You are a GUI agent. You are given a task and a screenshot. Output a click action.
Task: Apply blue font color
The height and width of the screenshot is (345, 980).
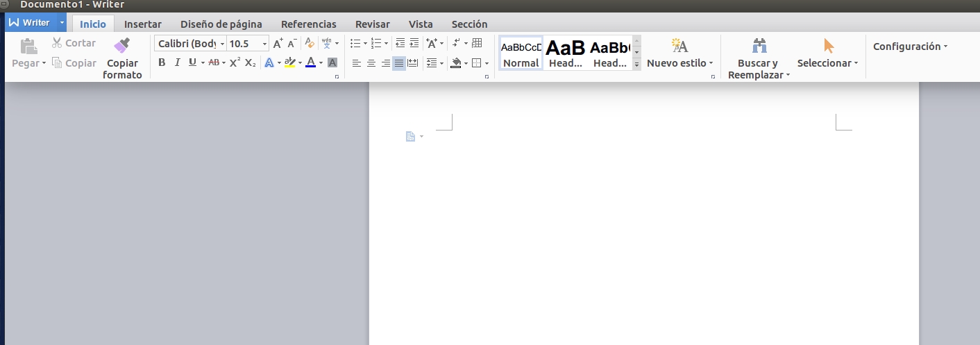point(310,62)
